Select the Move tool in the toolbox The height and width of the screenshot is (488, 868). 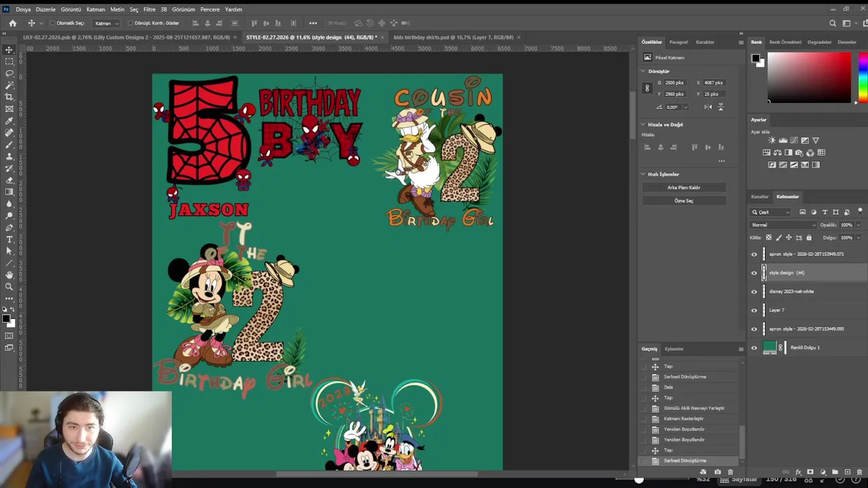(9, 50)
